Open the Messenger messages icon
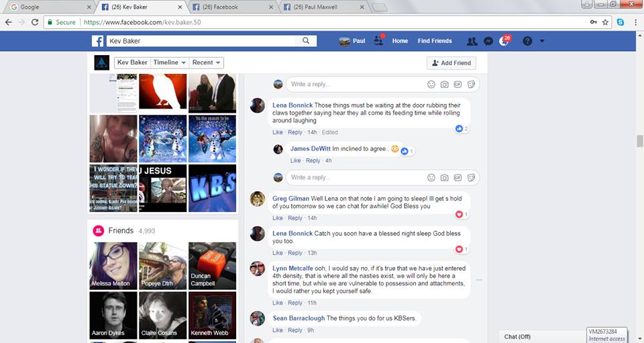This screenshot has width=644, height=343. (489, 41)
